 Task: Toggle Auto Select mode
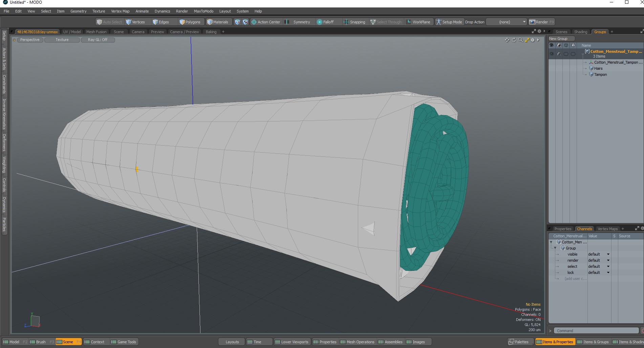pos(109,22)
